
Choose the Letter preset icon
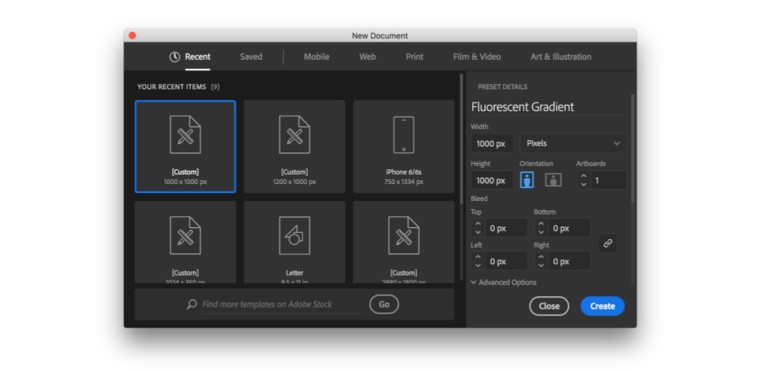coord(295,236)
